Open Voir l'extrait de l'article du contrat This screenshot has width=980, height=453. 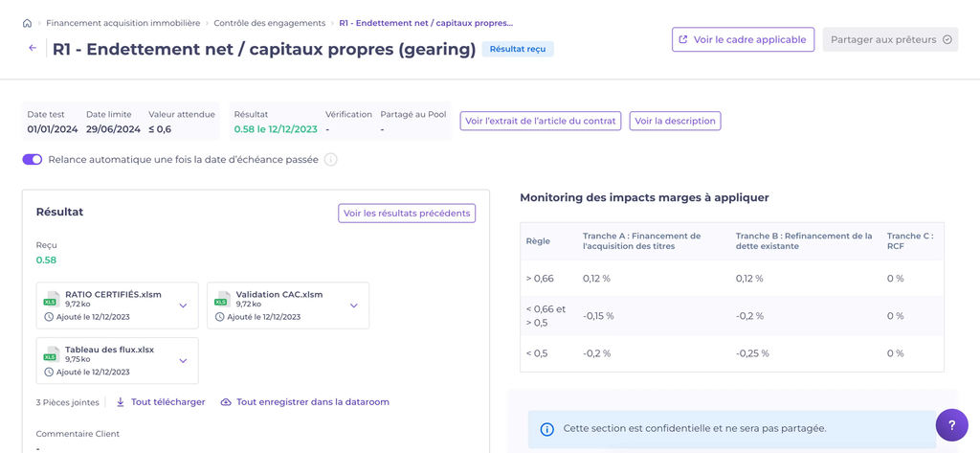coord(540,121)
